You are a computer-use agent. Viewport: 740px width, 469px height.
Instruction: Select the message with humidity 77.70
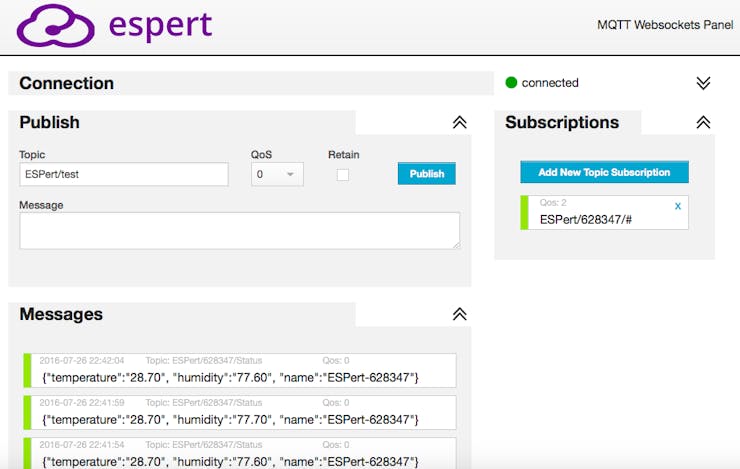click(240, 412)
